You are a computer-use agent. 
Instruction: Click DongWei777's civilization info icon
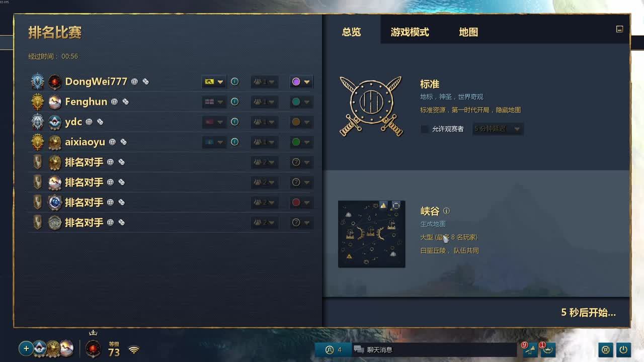point(234,81)
